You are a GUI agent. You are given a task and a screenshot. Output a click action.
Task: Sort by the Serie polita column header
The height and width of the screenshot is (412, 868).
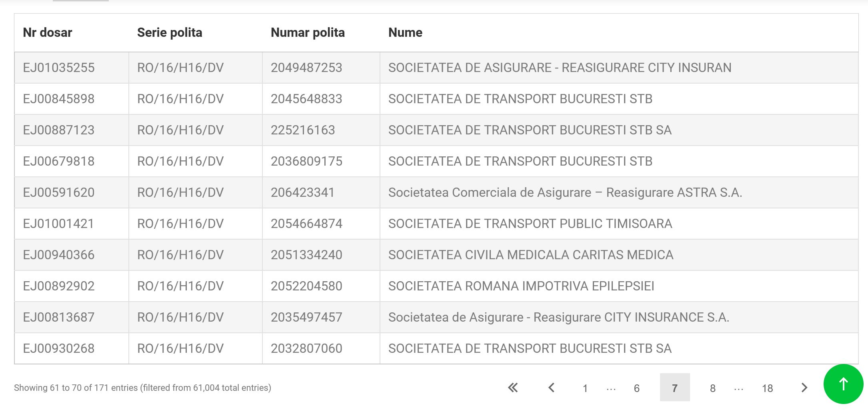point(170,32)
